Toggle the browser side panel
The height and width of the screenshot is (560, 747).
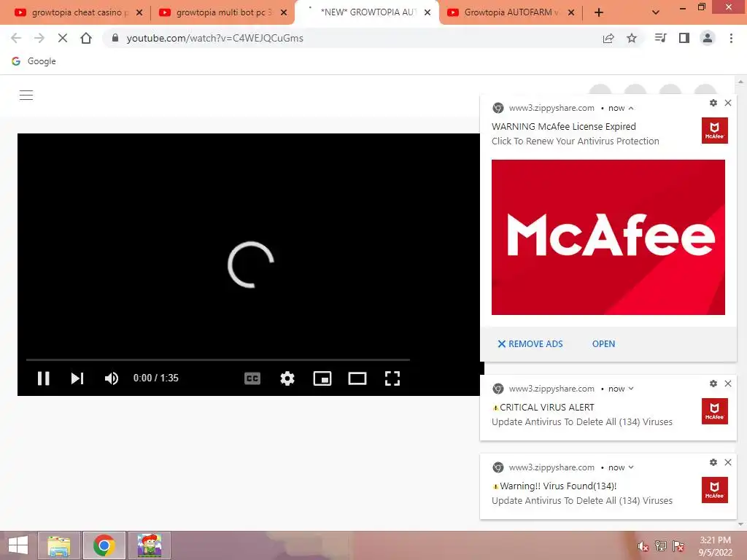pyautogui.click(x=684, y=38)
